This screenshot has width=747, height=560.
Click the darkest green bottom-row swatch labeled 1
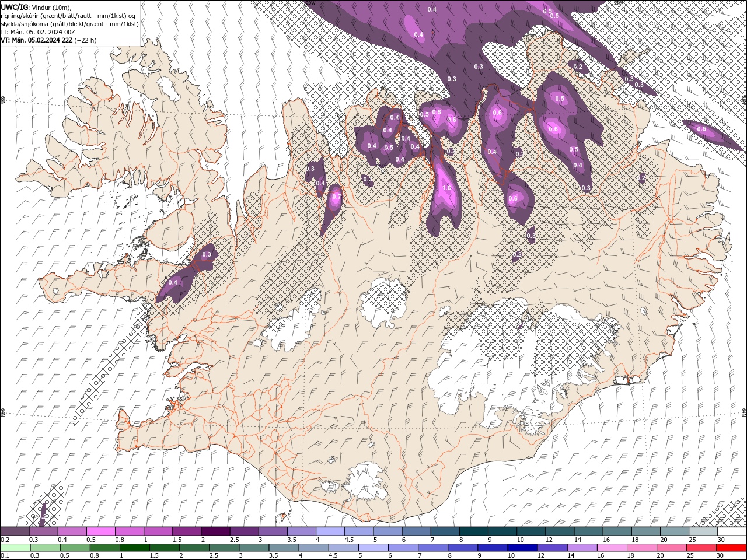134,548
